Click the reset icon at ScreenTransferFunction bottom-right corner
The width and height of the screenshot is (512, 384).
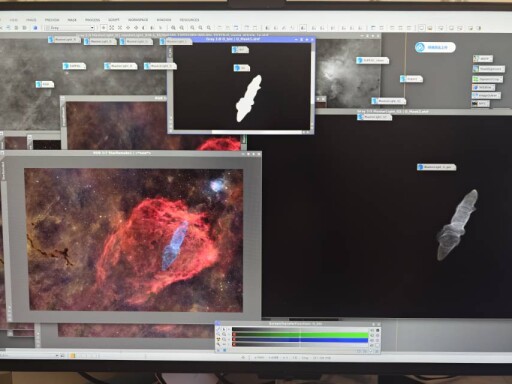coord(377,351)
